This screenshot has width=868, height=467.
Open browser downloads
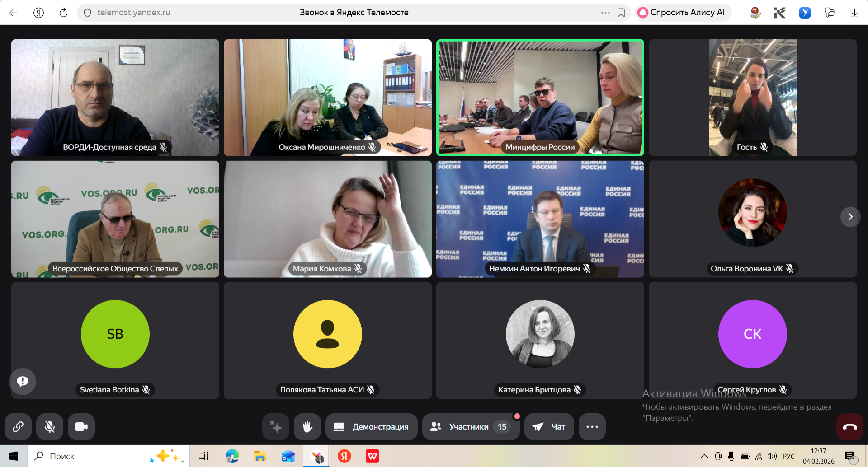(x=854, y=13)
